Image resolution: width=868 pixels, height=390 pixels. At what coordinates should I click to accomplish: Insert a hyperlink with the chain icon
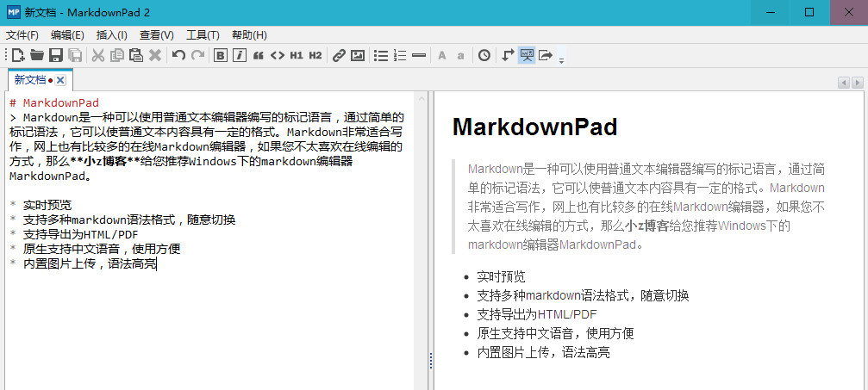tap(339, 55)
